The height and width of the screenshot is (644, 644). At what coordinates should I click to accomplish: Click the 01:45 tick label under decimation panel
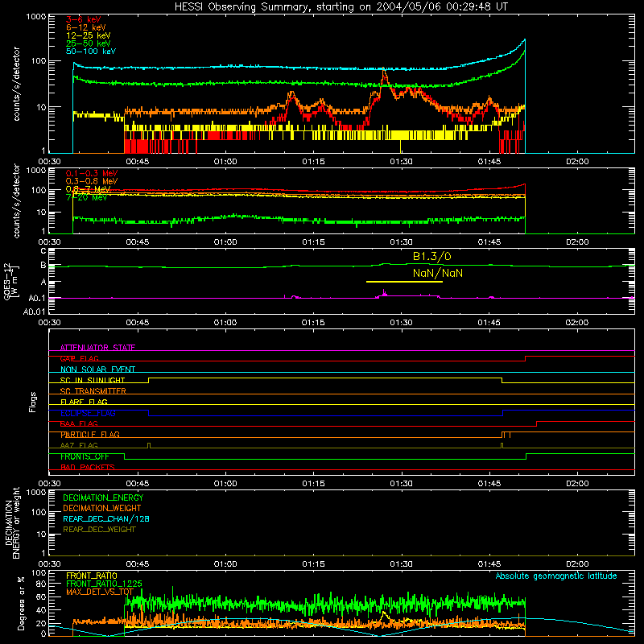(x=489, y=564)
